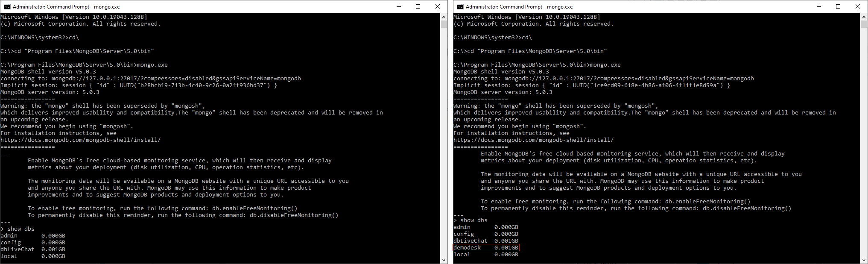
Task: Close the right Command Prompt window
Action: tap(858, 6)
